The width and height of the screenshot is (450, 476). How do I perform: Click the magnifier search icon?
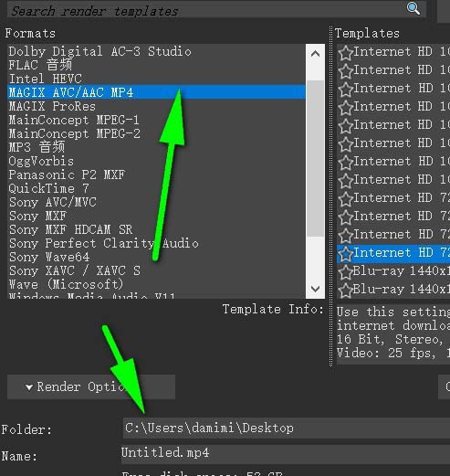(x=413, y=8)
